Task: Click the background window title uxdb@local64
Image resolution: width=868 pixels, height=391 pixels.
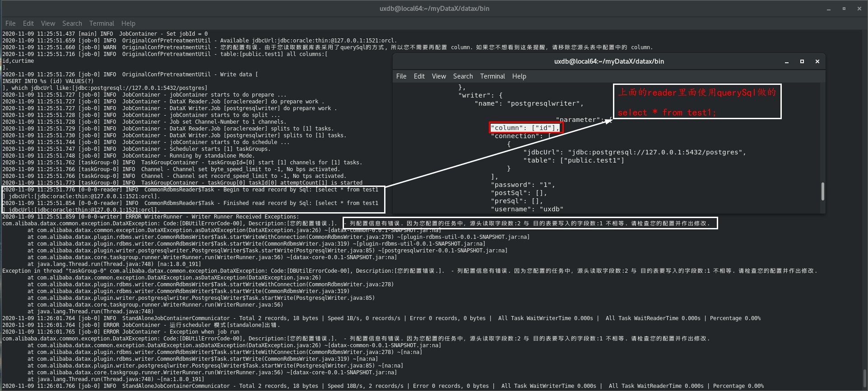Action: click(x=434, y=9)
